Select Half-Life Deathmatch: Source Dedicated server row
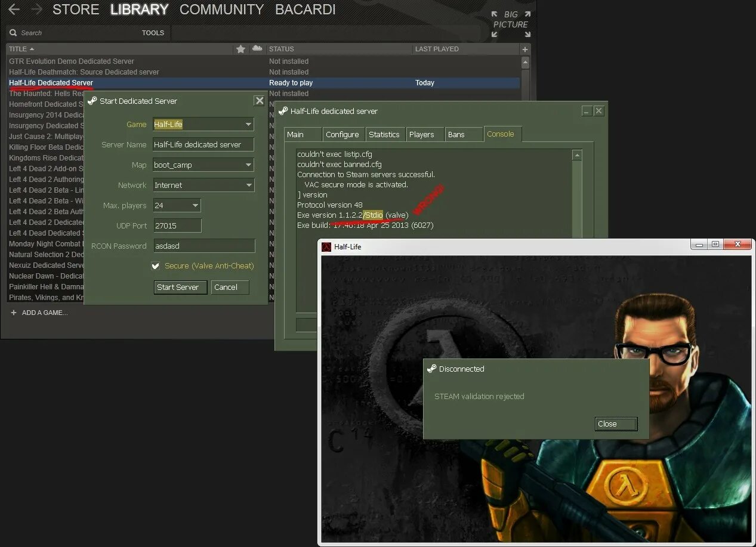The image size is (756, 547). click(x=263, y=72)
